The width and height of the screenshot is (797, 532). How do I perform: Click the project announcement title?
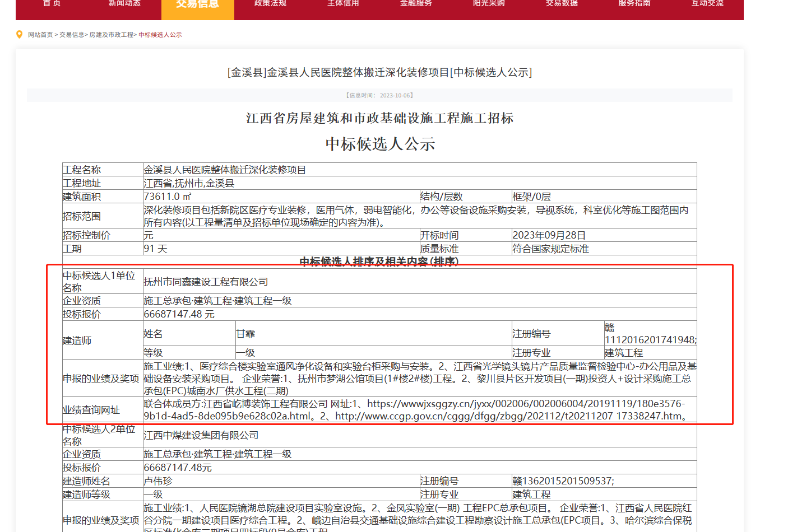[379, 72]
